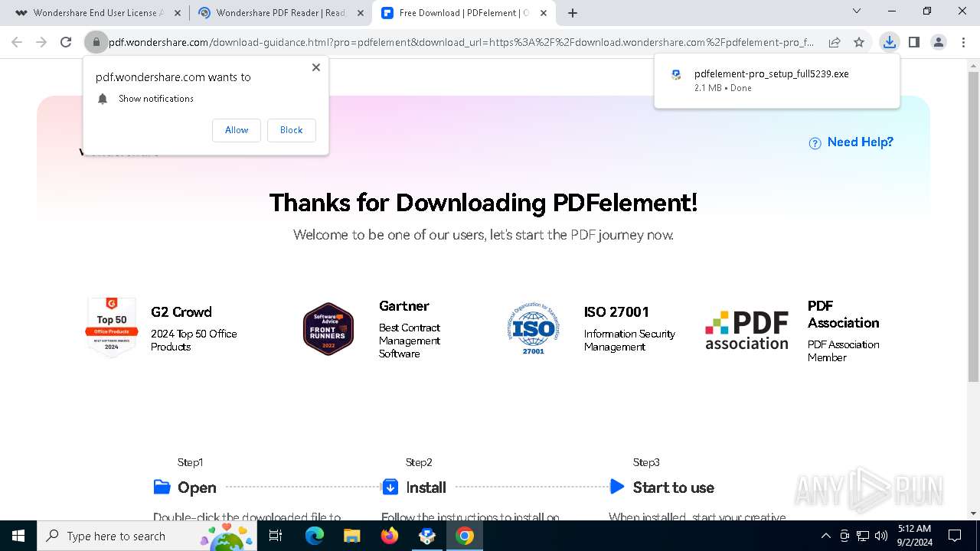
Task: Switch to the Wondershare End User License tab
Action: pos(98,13)
